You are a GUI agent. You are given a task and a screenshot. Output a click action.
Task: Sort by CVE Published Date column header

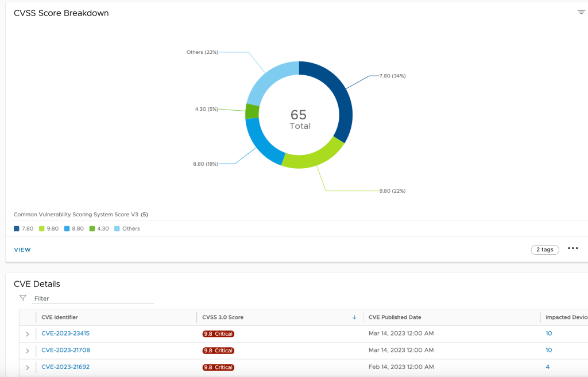coord(394,317)
